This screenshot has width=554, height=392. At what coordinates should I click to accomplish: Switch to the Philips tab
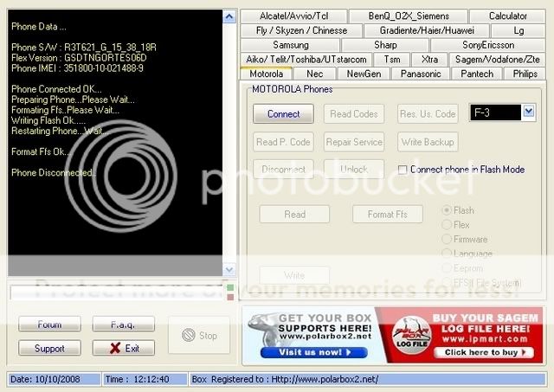click(x=525, y=74)
